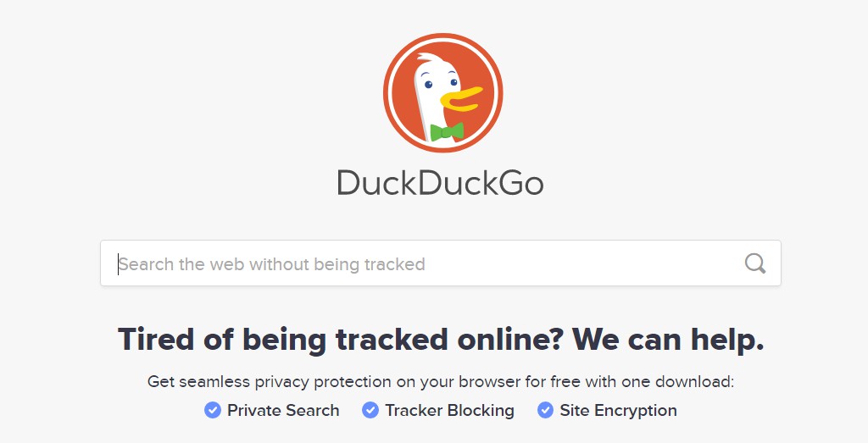Click the DuckDuckGo wordmark text
Image resolution: width=868 pixels, height=443 pixels.
point(440,182)
